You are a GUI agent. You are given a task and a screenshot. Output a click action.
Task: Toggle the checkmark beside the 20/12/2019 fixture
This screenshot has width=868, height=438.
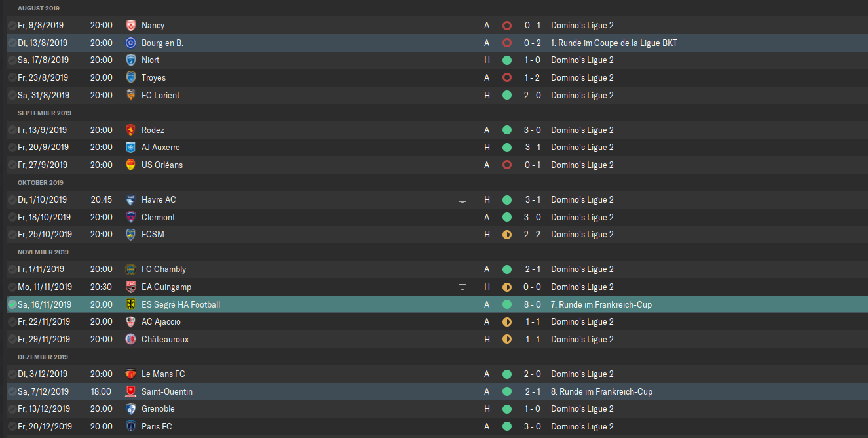click(12, 426)
